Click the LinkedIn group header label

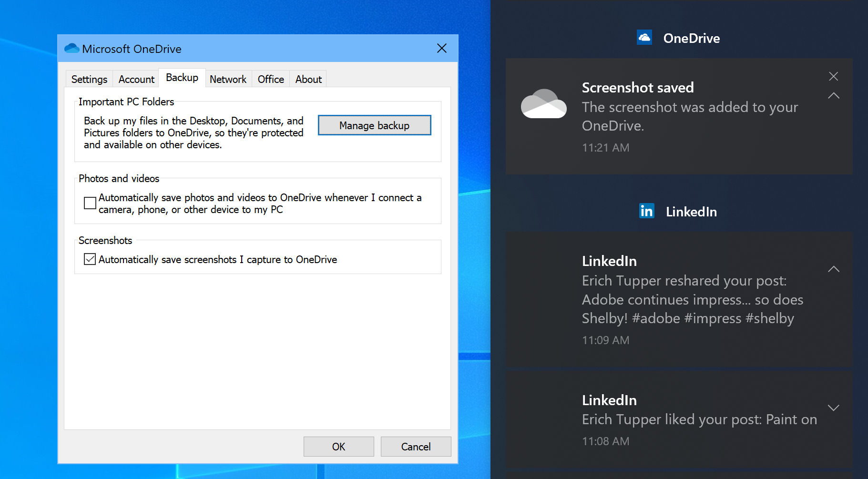[691, 212]
